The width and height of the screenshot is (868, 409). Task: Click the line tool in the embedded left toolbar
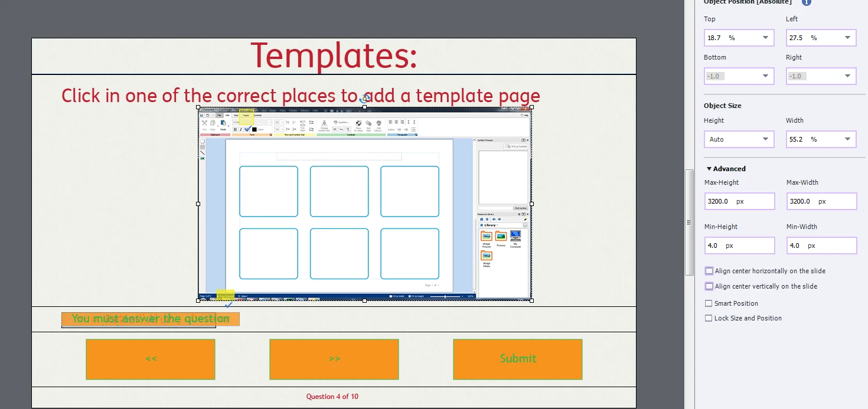point(203,153)
